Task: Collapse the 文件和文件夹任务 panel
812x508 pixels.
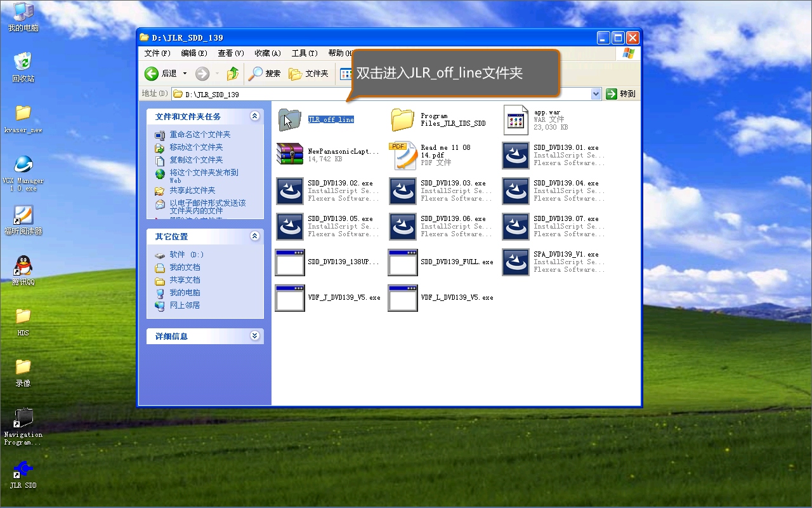Action: [x=254, y=116]
